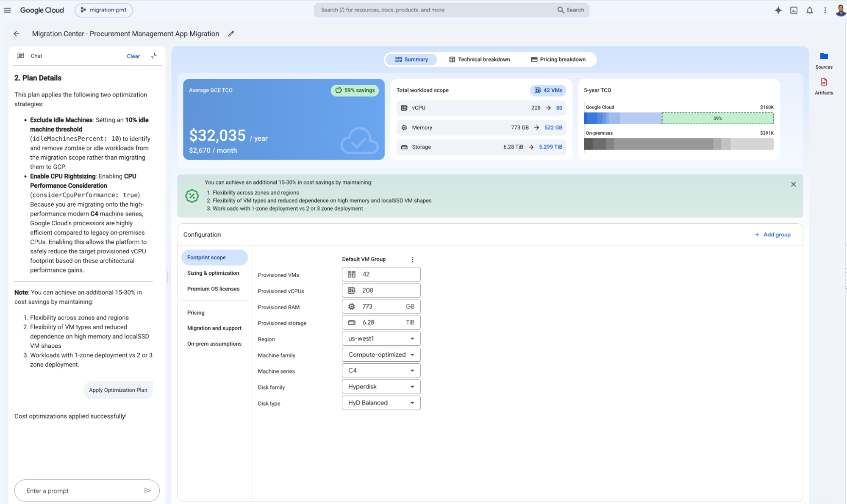Open the Disk family dropdown
Image resolution: width=847 pixels, height=504 pixels.
click(381, 387)
